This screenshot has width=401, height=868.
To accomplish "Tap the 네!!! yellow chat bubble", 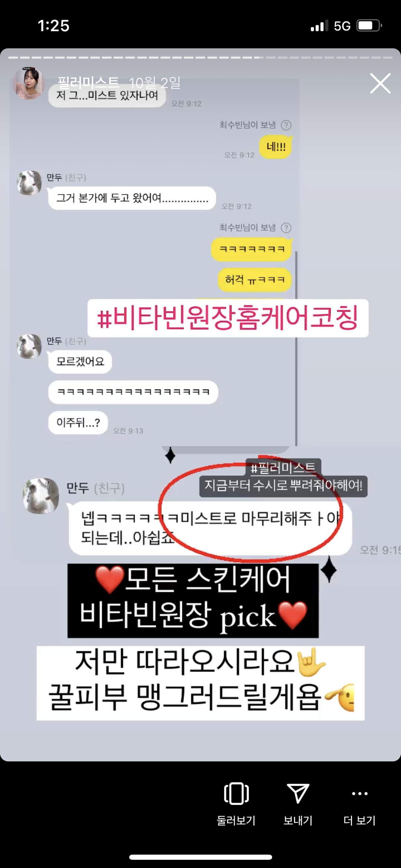I will point(276,147).
